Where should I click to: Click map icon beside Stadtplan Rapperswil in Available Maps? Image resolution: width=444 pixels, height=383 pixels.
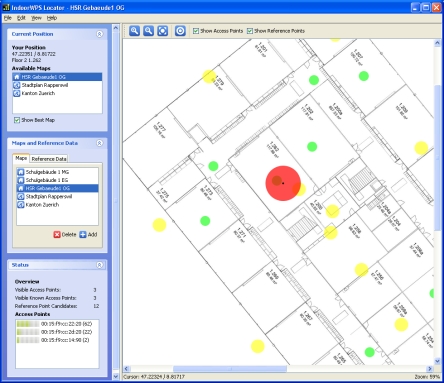pyautogui.click(x=17, y=85)
